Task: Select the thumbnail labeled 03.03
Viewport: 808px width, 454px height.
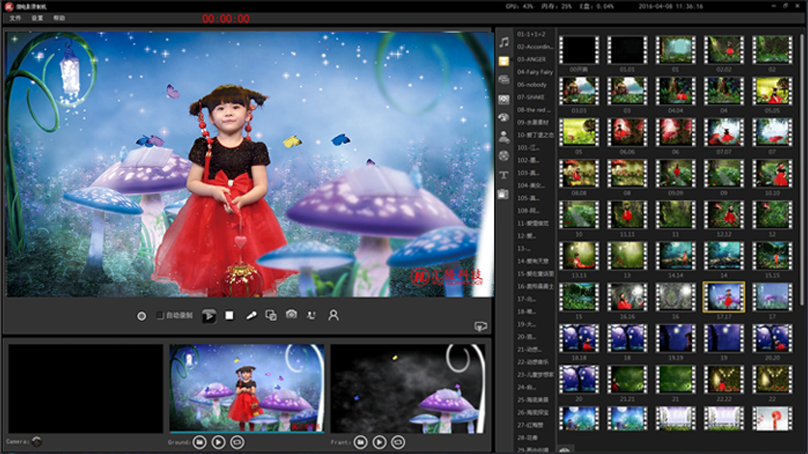Action: click(579, 91)
